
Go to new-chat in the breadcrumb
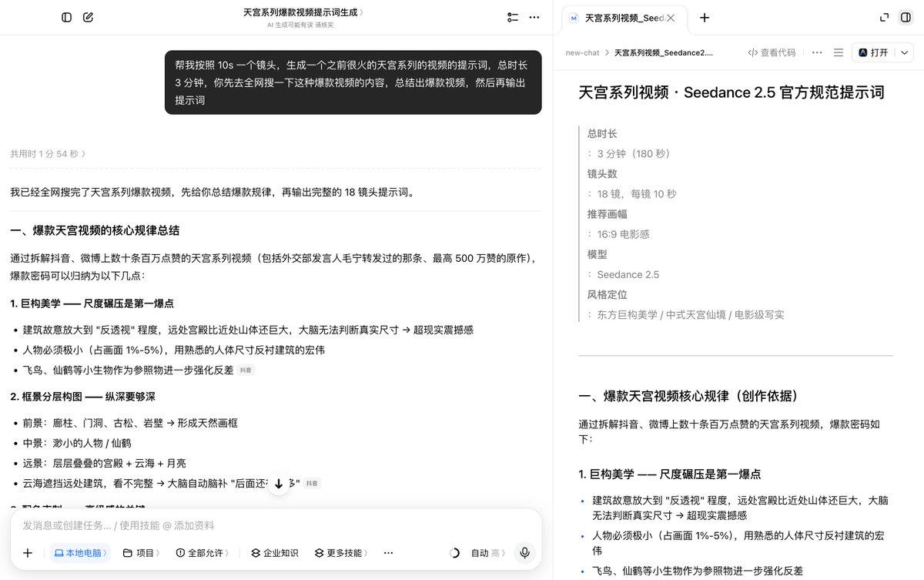click(x=582, y=53)
